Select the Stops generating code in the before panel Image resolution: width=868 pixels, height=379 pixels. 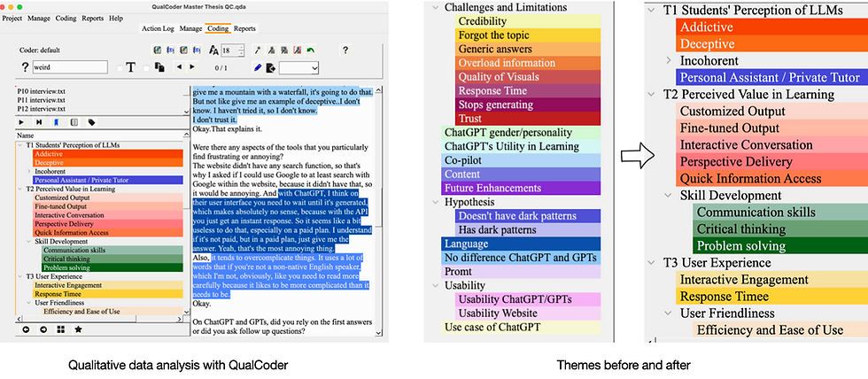tap(530, 104)
